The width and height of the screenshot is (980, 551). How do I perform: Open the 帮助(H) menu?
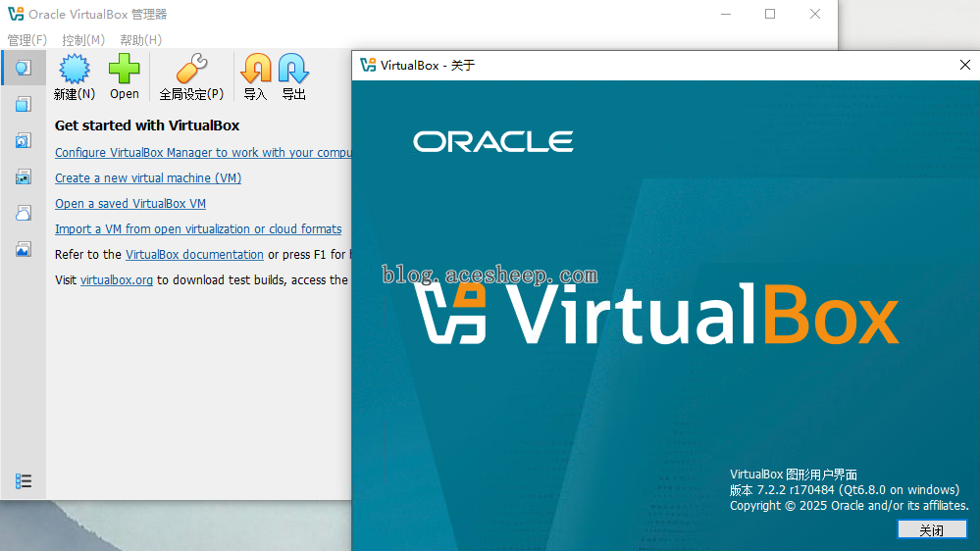coord(140,40)
